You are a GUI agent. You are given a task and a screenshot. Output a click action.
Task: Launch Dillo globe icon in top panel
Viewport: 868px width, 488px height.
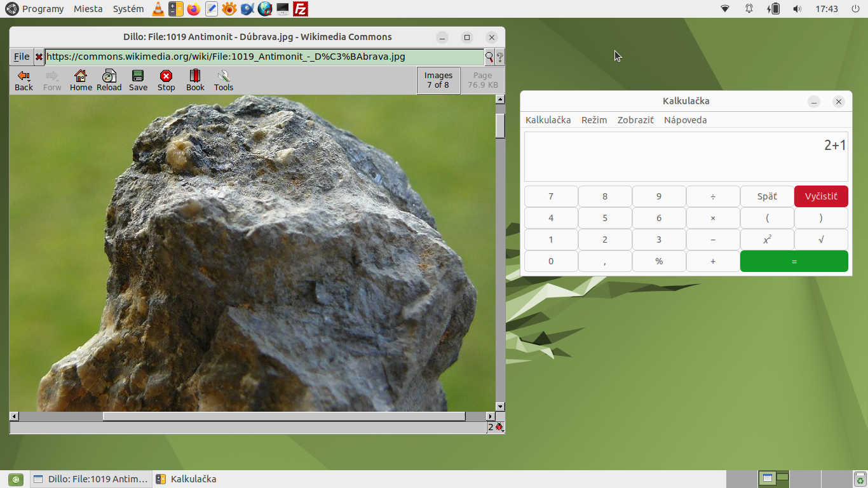(265, 9)
